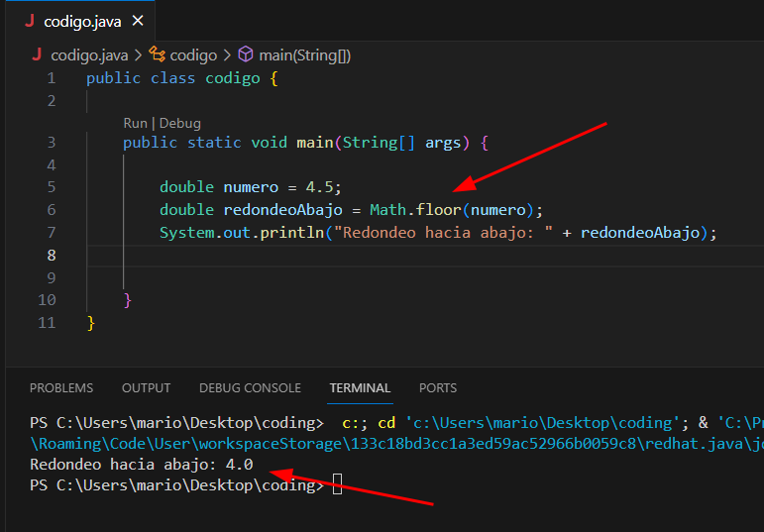Close the codigo.java editor tab

tap(138, 21)
